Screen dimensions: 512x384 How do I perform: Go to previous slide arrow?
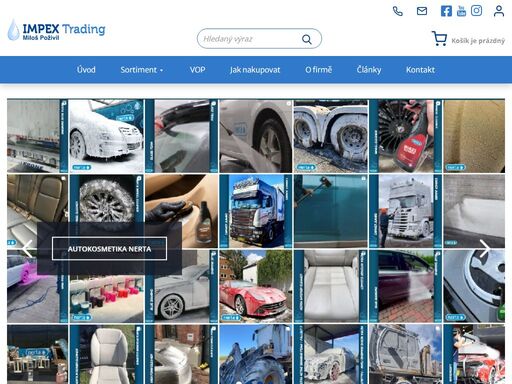tap(27, 249)
